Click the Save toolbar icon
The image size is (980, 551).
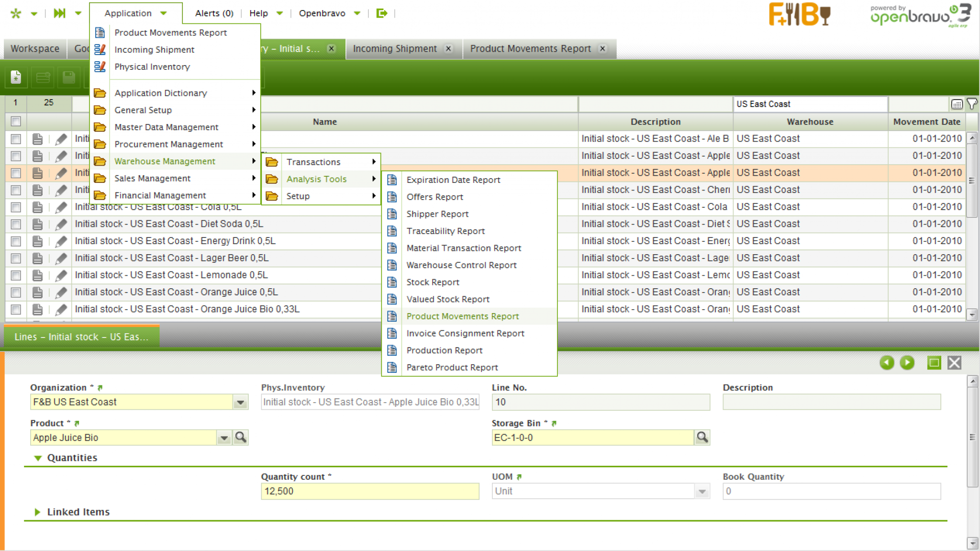(x=68, y=77)
